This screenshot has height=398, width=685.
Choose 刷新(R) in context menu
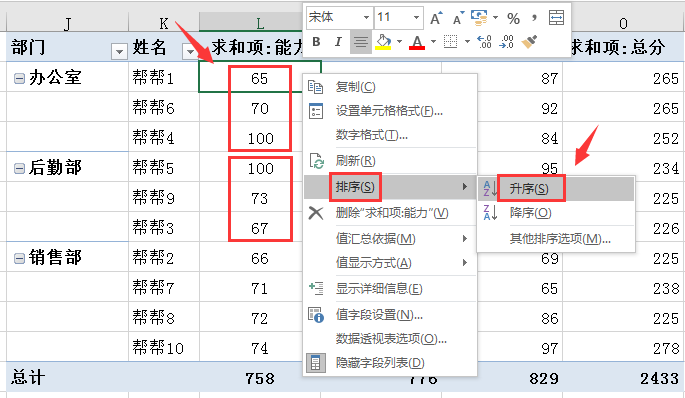[x=390, y=161]
